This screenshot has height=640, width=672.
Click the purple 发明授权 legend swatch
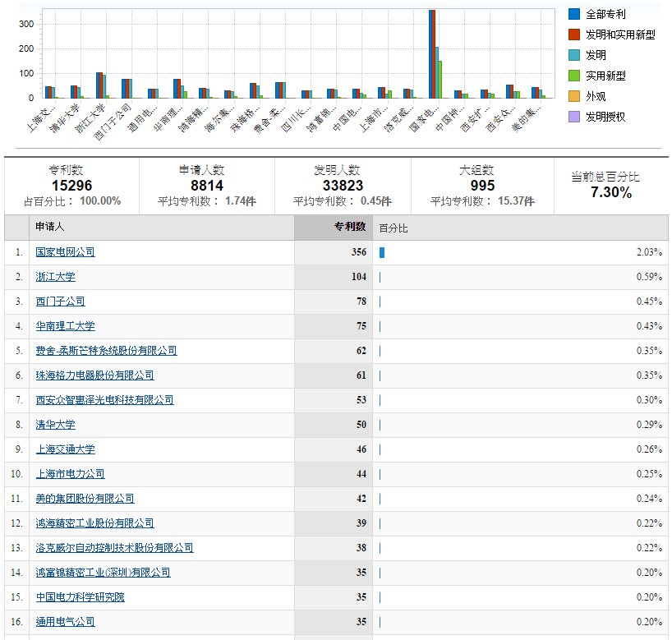(x=574, y=117)
